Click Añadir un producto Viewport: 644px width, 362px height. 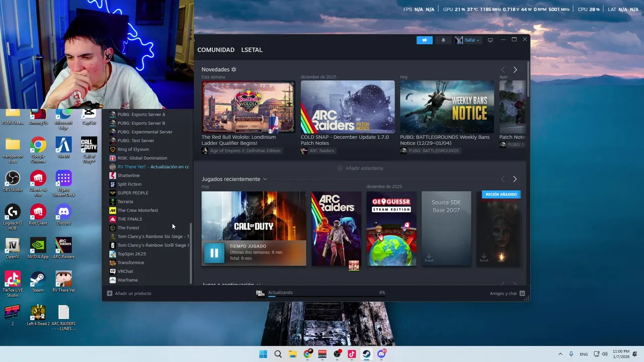point(129,294)
